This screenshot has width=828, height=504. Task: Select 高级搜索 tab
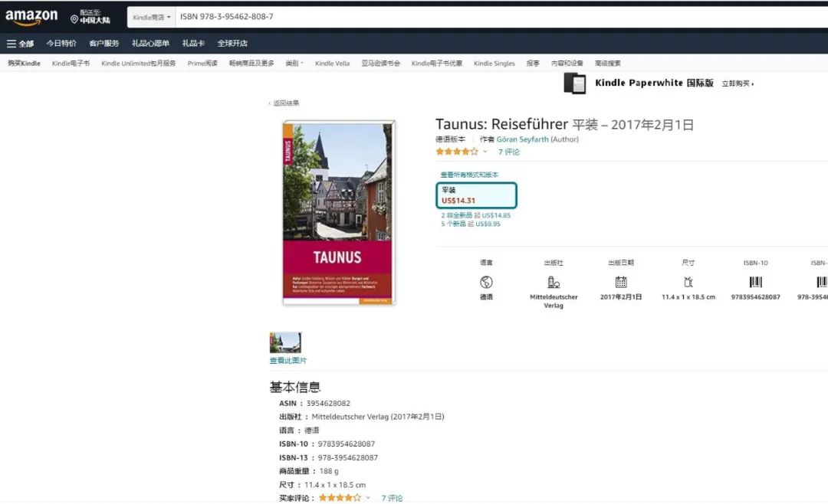pyautogui.click(x=608, y=64)
